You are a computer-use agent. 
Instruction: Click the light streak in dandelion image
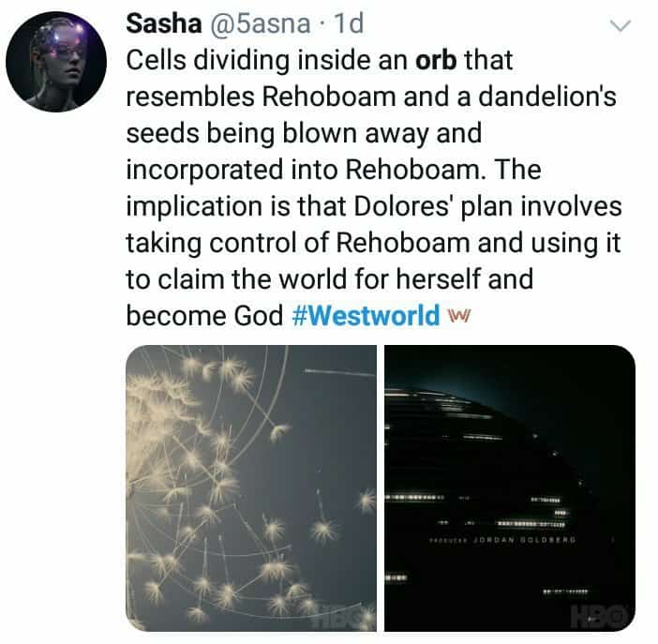pyautogui.click(x=339, y=372)
